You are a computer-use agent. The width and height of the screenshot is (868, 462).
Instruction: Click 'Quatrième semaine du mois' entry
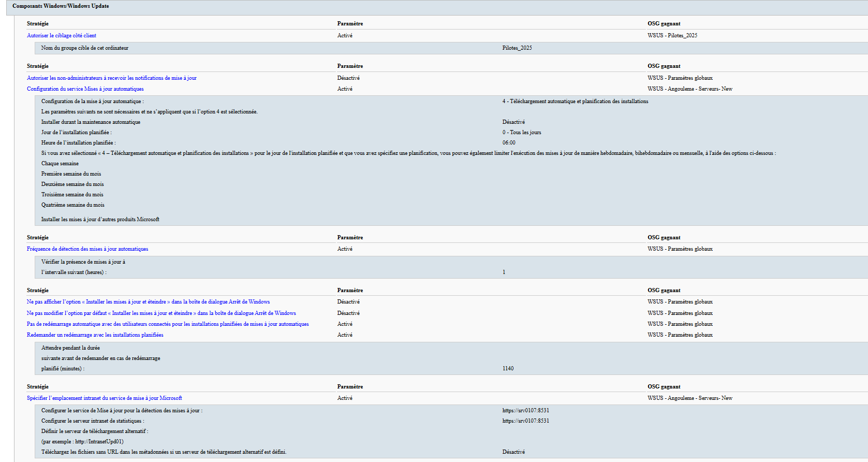(73, 205)
